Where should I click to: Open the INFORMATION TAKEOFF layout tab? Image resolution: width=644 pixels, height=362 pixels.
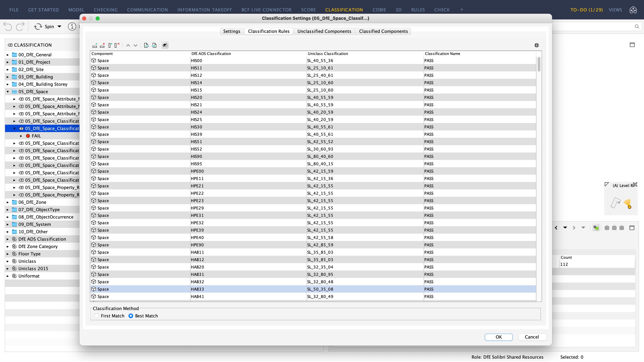click(x=204, y=10)
